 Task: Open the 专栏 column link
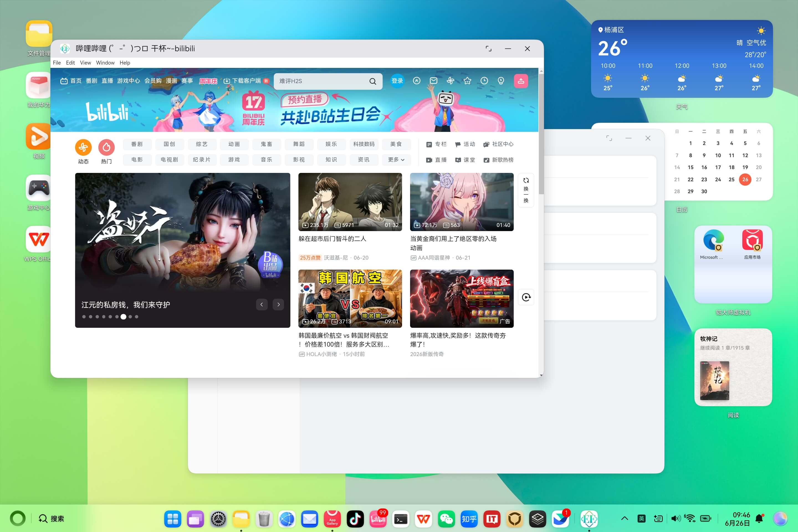click(436, 144)
